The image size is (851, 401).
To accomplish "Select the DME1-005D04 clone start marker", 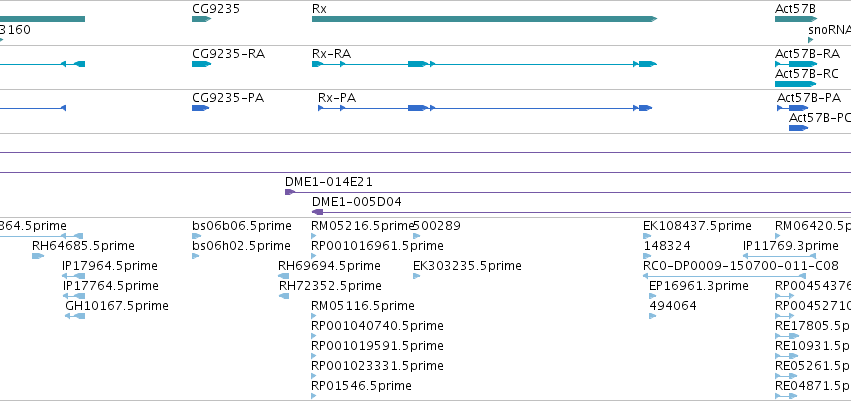I will pyautogui.click(x=317, y=212).
